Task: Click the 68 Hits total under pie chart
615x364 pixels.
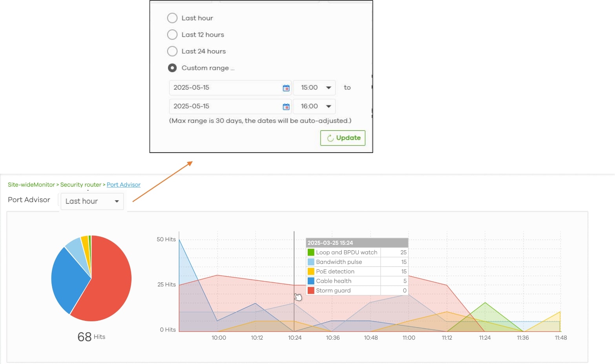Action: click(91, 337)
